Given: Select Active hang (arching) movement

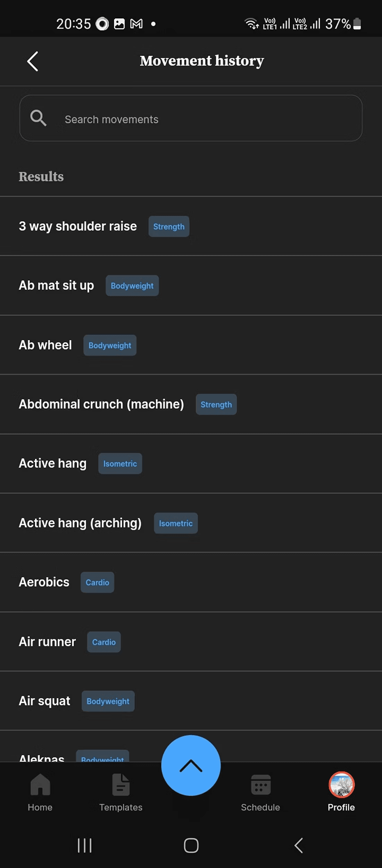Looking at the screenshot, I should 80,523.
